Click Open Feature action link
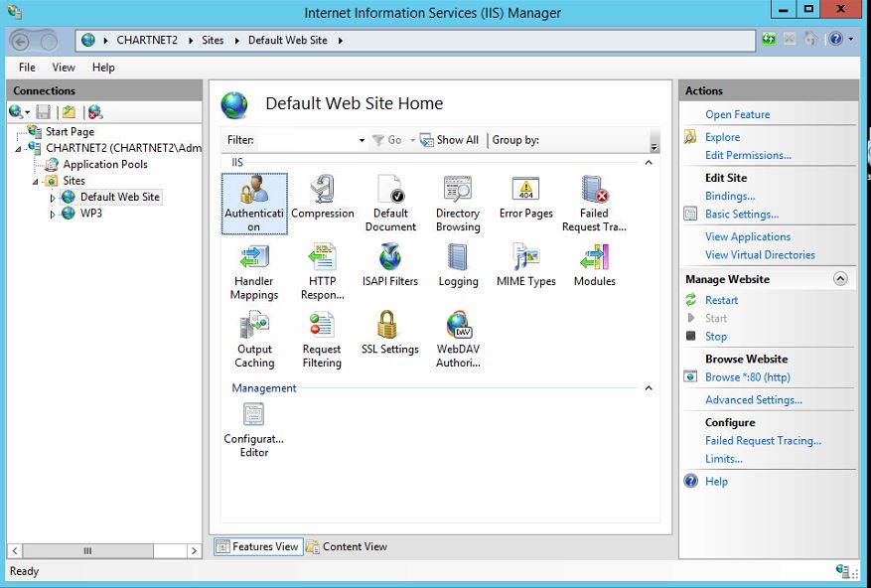Screen dimensions: 871x588 pyautogui.click(x=737, y=114)
